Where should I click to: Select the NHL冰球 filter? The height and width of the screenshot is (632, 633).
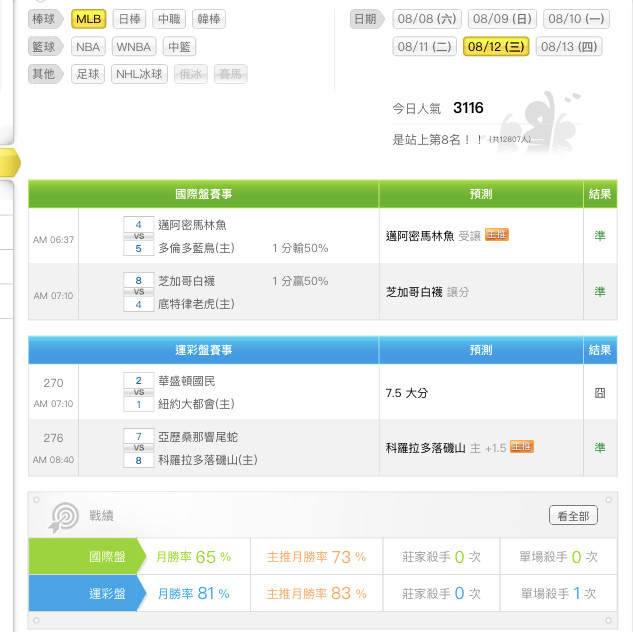tap(139, 74)
